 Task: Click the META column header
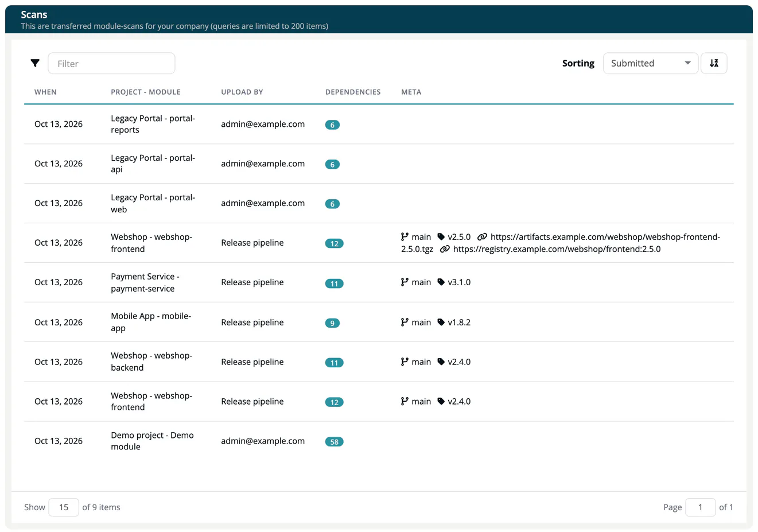click(x=411, y=92)
